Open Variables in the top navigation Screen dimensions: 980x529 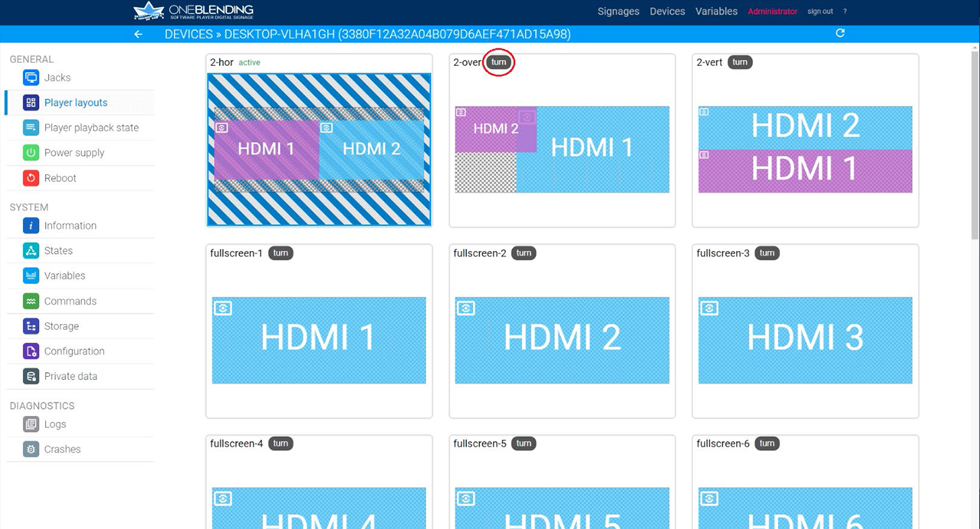[716, 11]
